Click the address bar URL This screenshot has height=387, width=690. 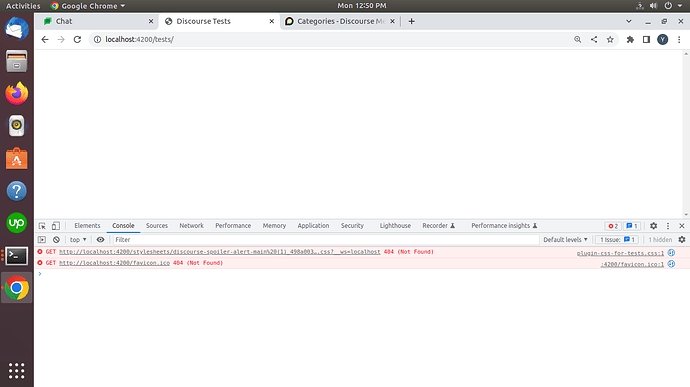pos(139,40)
